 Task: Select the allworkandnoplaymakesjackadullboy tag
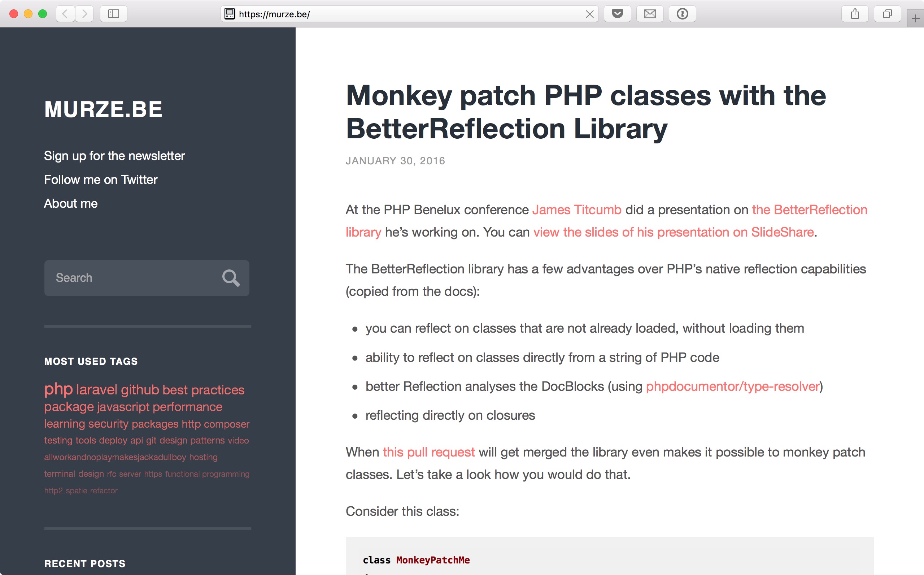click(x=115, y=457)
